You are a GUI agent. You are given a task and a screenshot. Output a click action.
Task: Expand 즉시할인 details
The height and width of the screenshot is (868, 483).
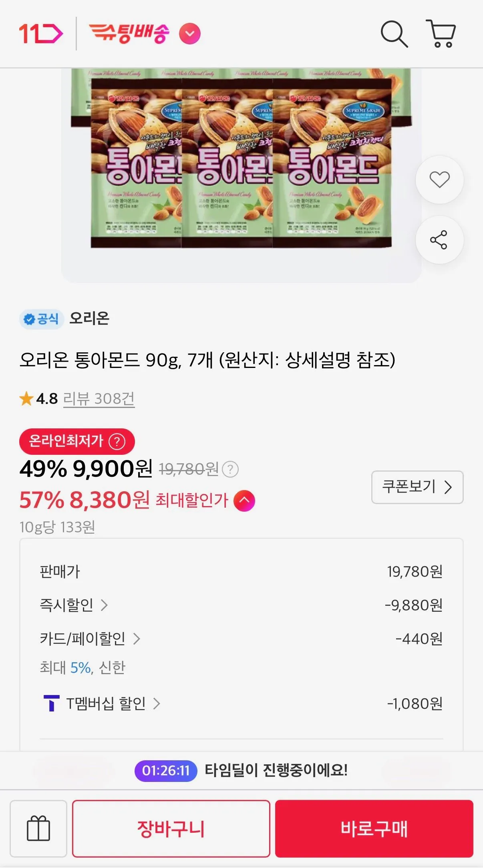(74, 605)
